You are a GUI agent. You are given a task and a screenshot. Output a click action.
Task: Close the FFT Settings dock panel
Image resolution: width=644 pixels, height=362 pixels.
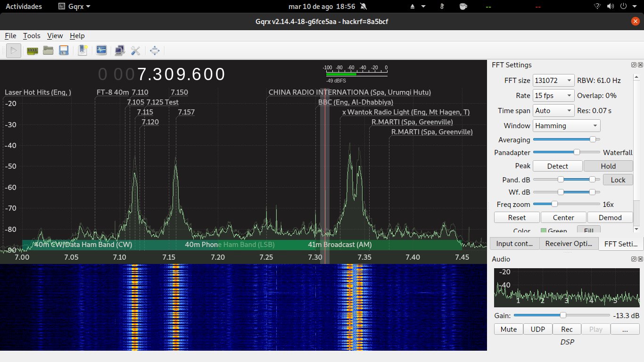point(640,65)
